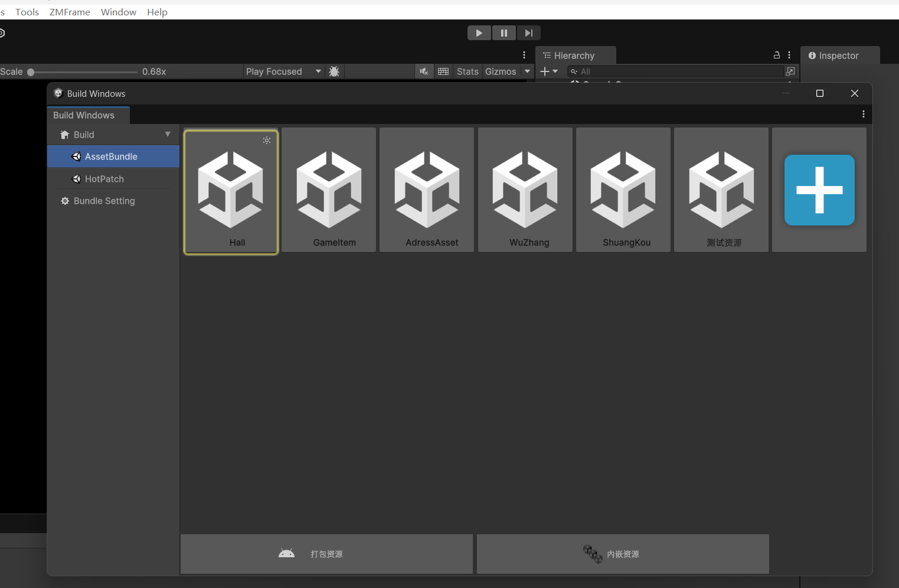Pause the game with the Pause button
Screen dimensions: 899x588
tap(504, 33)
